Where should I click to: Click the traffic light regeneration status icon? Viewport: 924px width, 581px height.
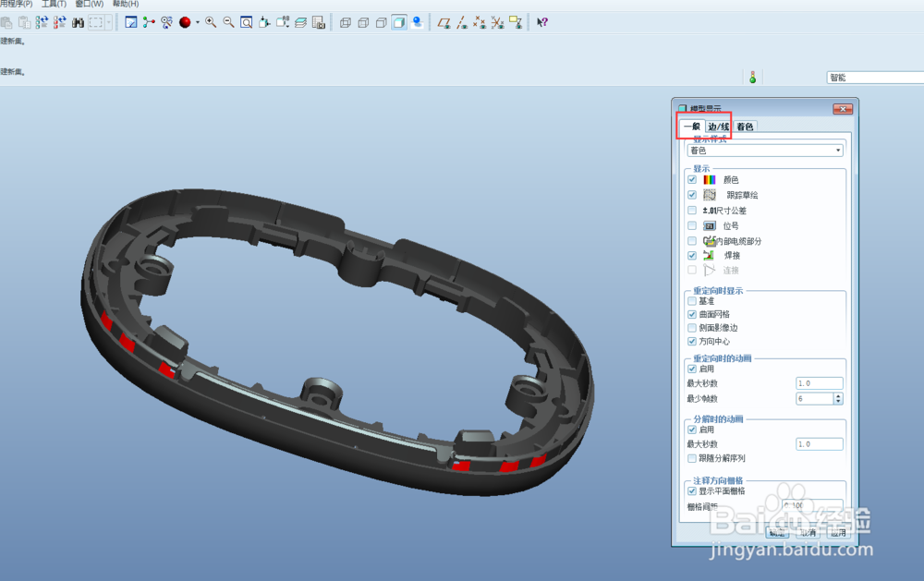tap(752, 78)
